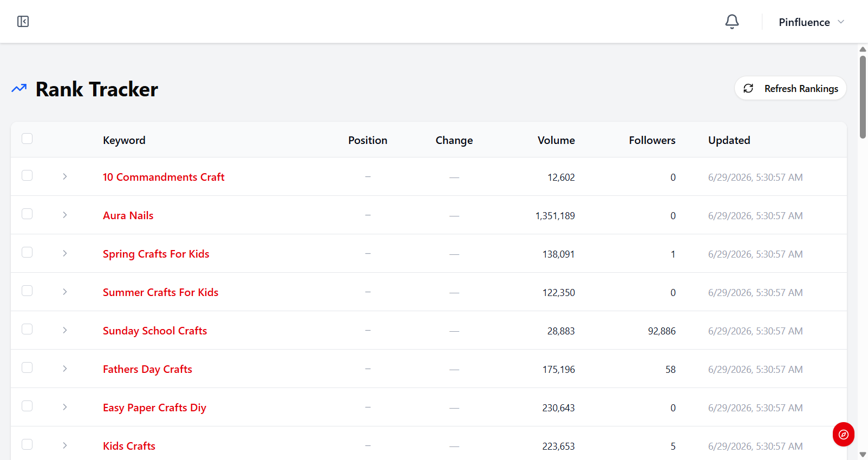868x460 pixels.
Task: Sort by the Followers column header
Action: tap(652, 140)
